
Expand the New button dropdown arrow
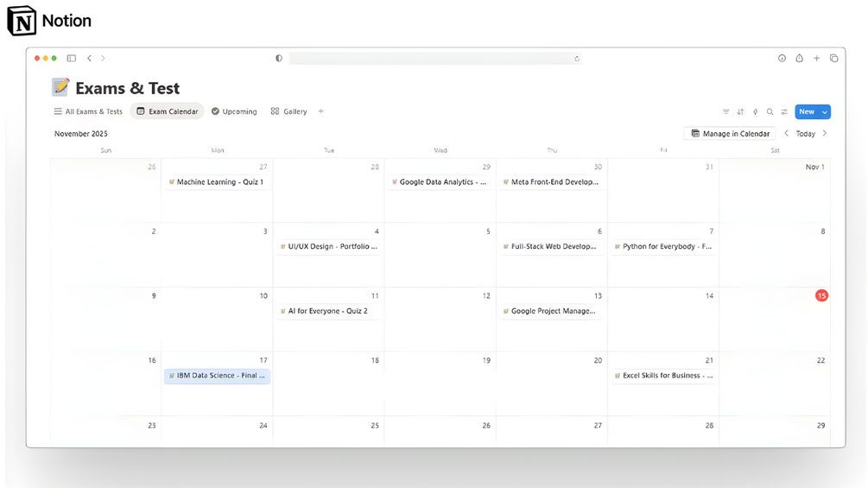pyautogui.click(x=825, y=111)
